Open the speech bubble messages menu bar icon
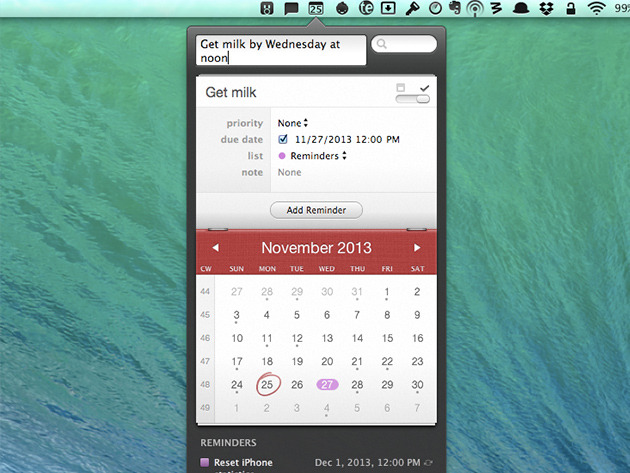630x473 pixels. point(291,8)
